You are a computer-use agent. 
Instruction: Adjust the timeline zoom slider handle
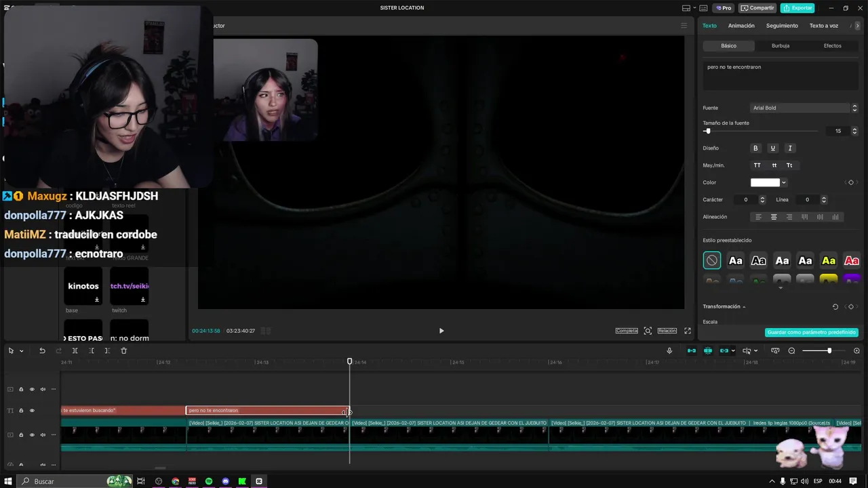tap(829, 350)
